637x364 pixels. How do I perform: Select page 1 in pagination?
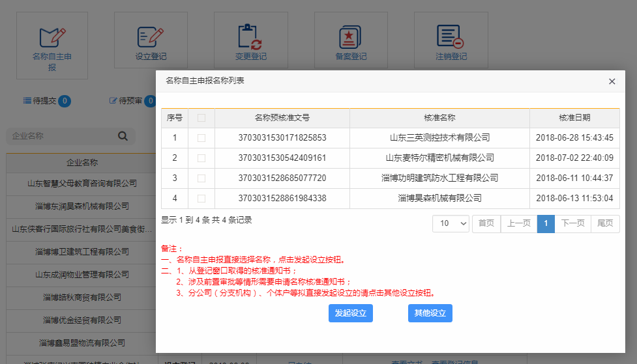[546, 223]
